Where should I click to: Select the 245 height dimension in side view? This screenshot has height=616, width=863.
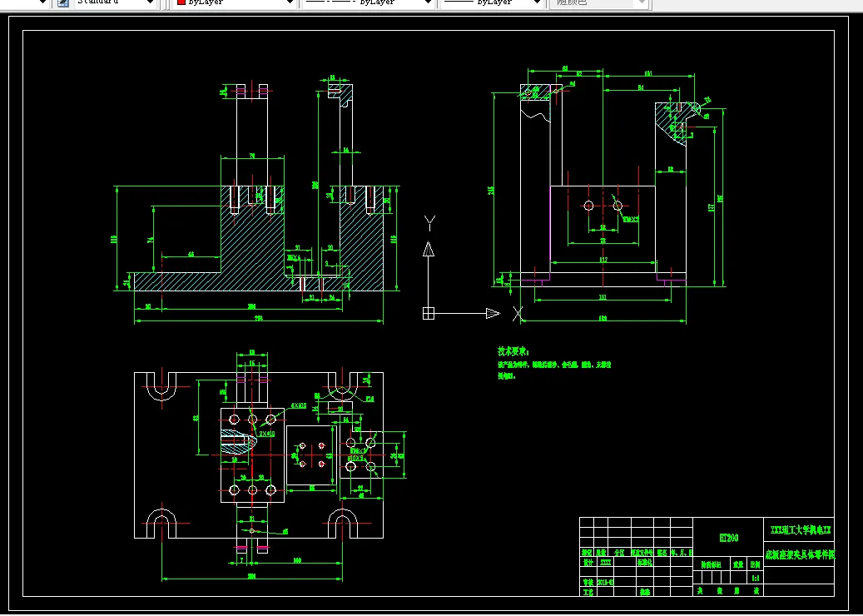click(492, 190)
